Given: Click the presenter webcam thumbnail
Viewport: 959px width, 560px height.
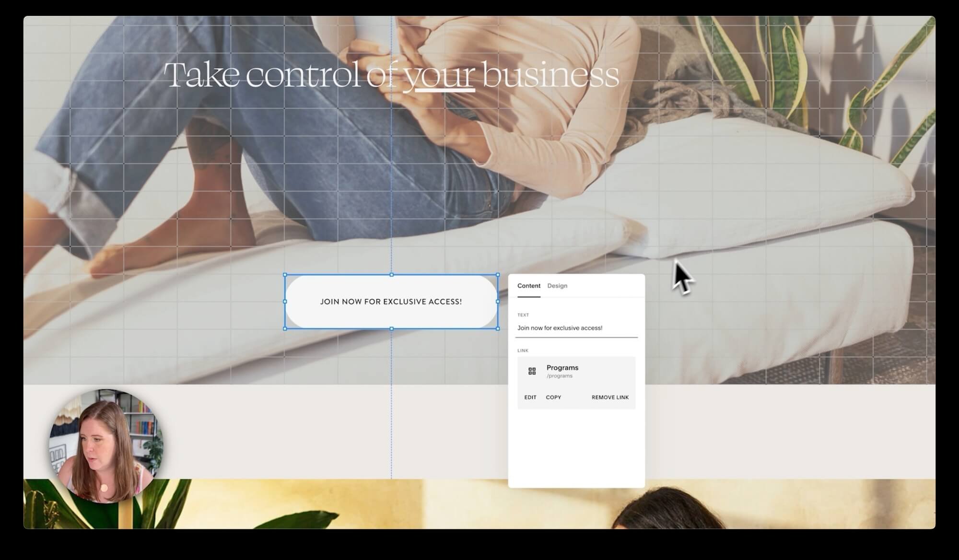Looking at the screenshot, I should tap(106, 445).
